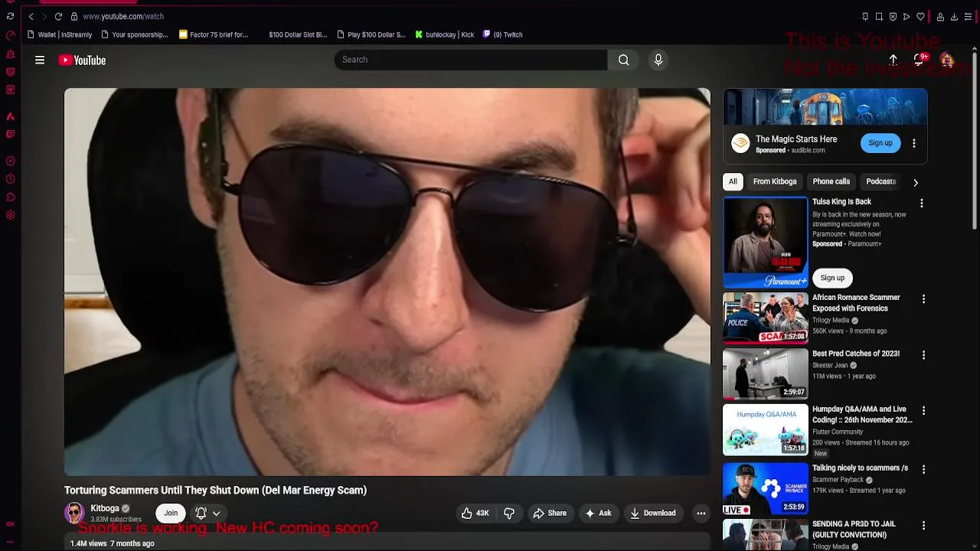Open options for Humpday Q&A/AMA video
This screenshot has height=551, width=980.
tap(923, 411)
